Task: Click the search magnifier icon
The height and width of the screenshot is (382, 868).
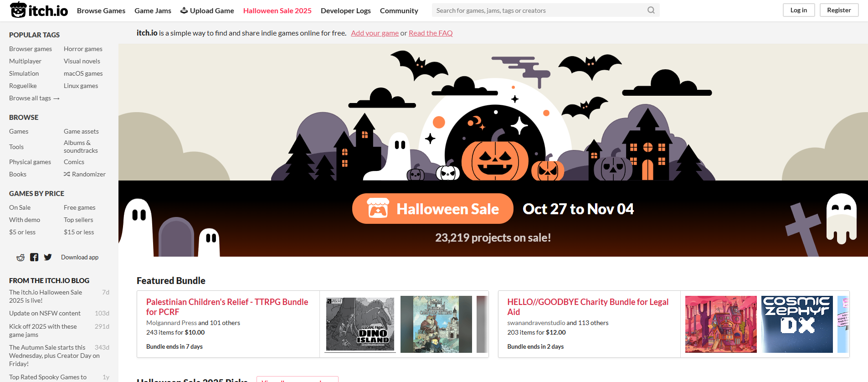Action: point(651,10)
